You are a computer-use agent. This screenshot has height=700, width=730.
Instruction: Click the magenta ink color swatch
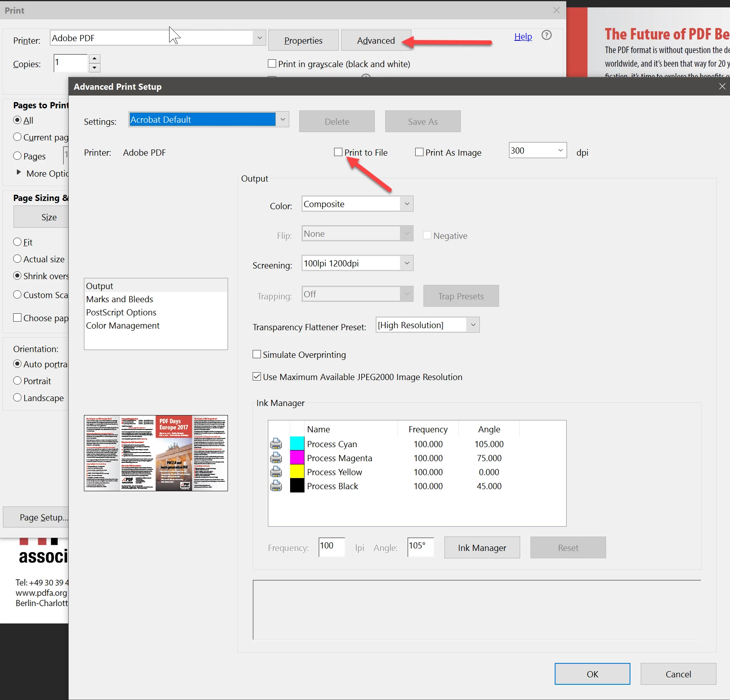pos(297,458)
